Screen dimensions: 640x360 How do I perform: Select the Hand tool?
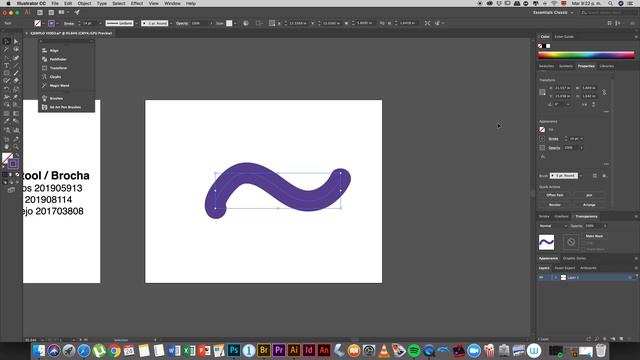point(7,147)
